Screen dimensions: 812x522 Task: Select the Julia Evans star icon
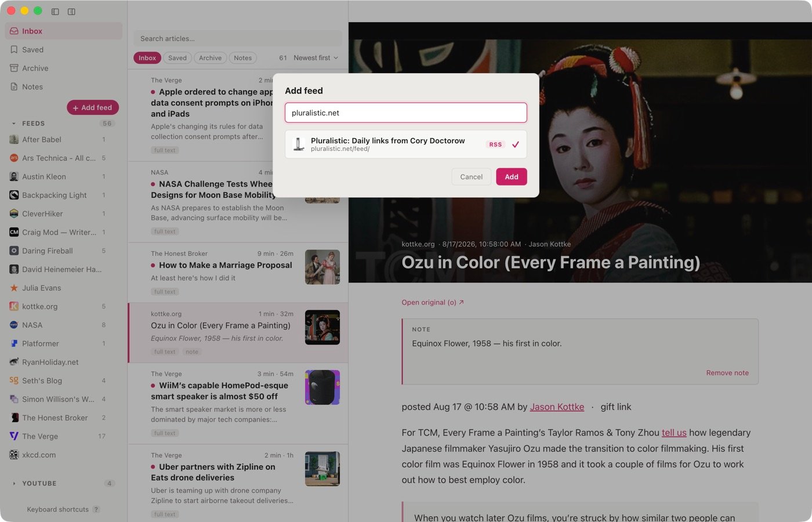(x=14, y=288)
